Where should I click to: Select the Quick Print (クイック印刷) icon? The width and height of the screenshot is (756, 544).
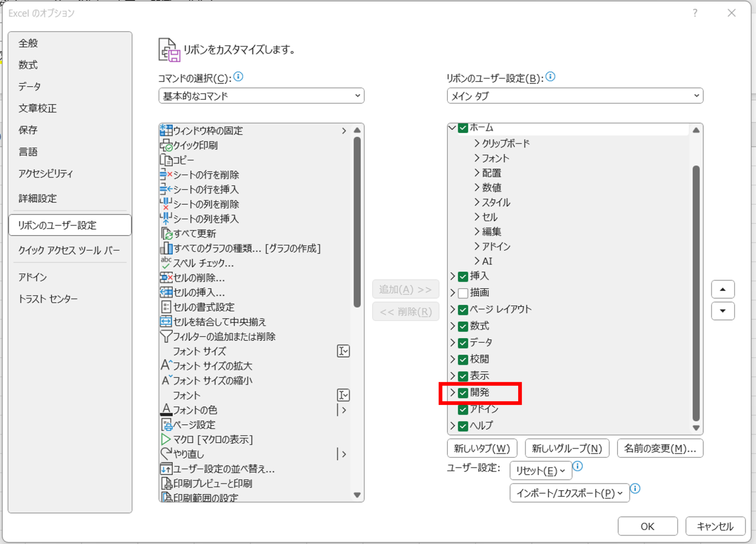166,146
